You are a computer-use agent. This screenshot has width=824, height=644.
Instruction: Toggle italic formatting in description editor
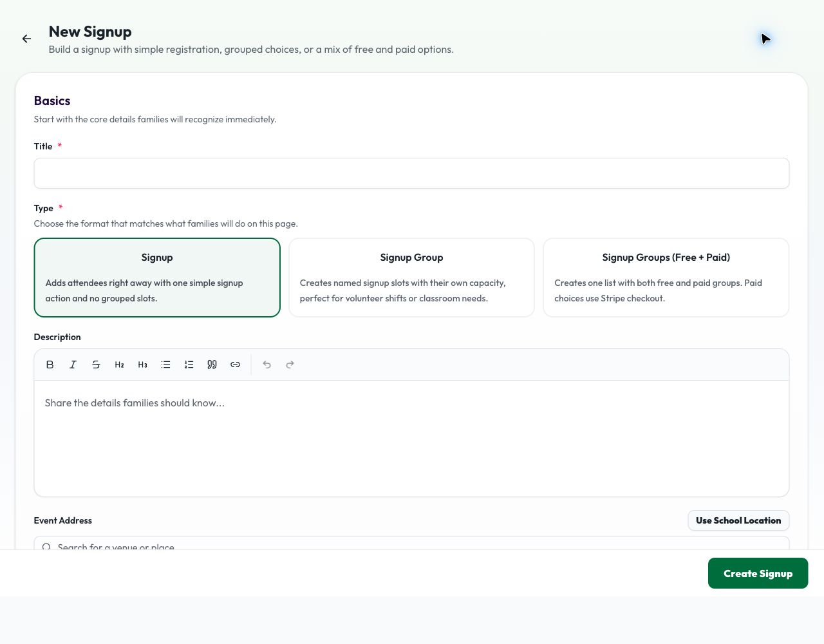pyautogui.click(x=73, y=365)
